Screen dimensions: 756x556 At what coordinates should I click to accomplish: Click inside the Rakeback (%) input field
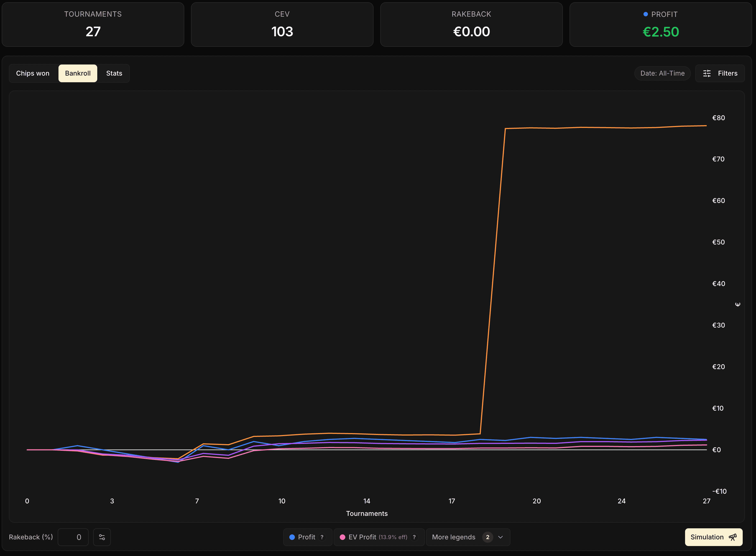(73, 537)
